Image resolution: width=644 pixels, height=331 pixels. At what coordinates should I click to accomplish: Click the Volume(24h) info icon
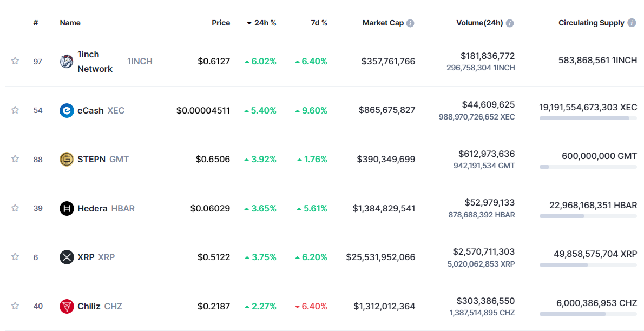pos(510,23)
